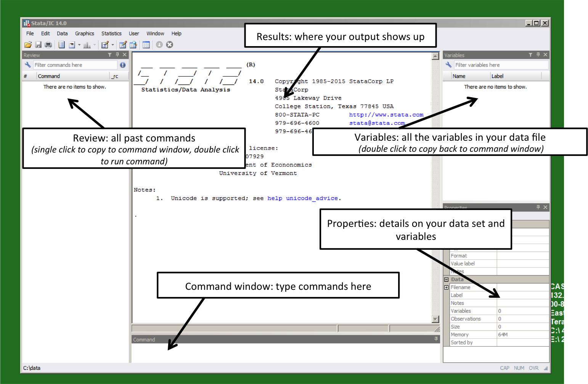
Task: Click the C:\data path in status bar
Action: pyautogui.click(x=32, y=368)
